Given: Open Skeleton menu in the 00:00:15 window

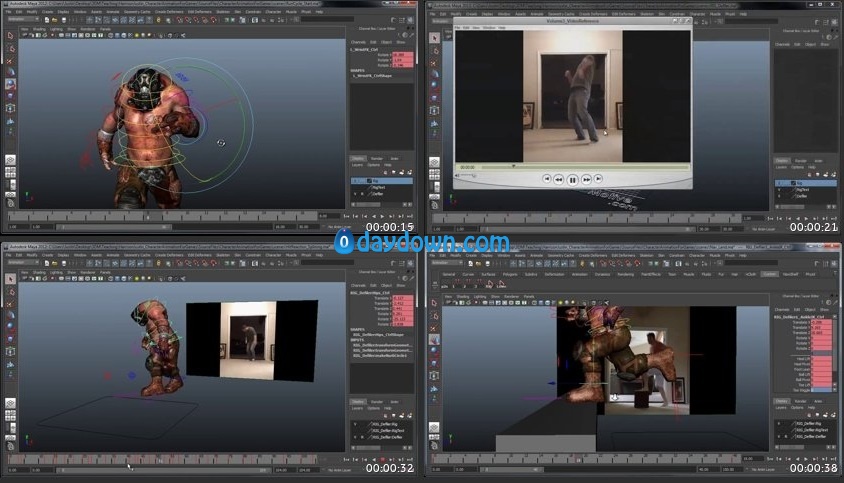Looking at the screenshot, I should coord(223,12).
